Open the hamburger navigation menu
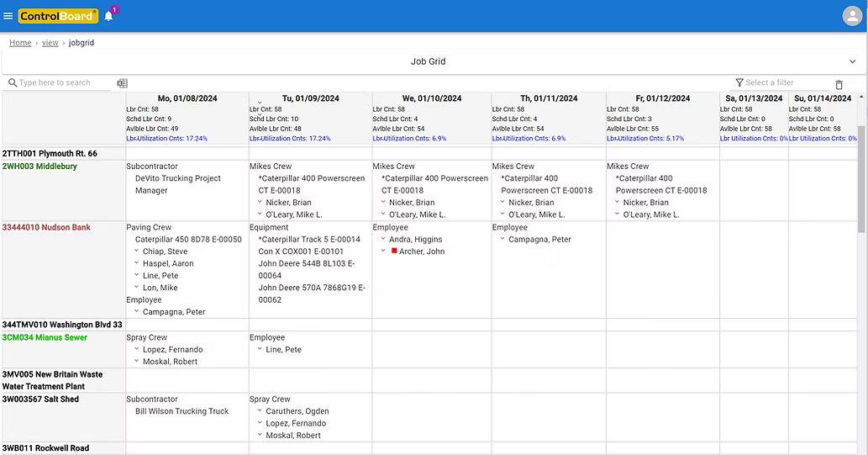Viewport: 868px width, 455px height. 8,15
